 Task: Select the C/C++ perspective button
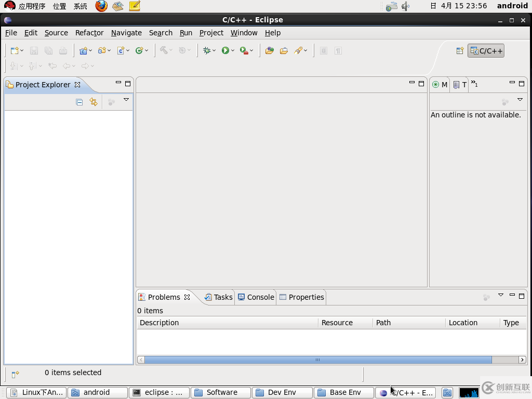point(486,51)
